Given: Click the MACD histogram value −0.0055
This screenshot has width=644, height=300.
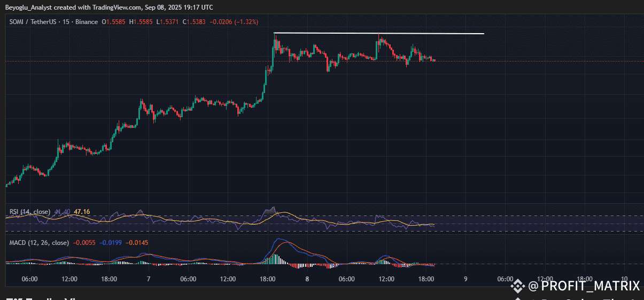Looking at the screenshot, I should pos(84,243).
